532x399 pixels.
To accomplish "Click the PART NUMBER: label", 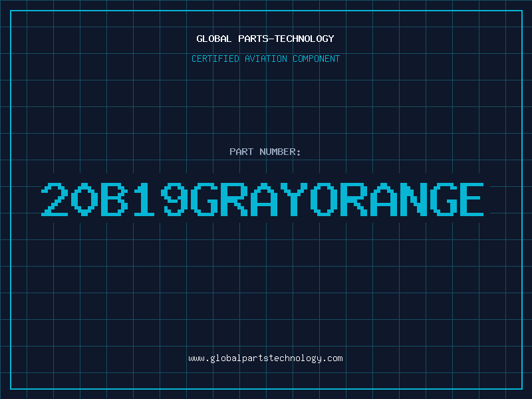I will pyautogui.click(x=265, y=152).
